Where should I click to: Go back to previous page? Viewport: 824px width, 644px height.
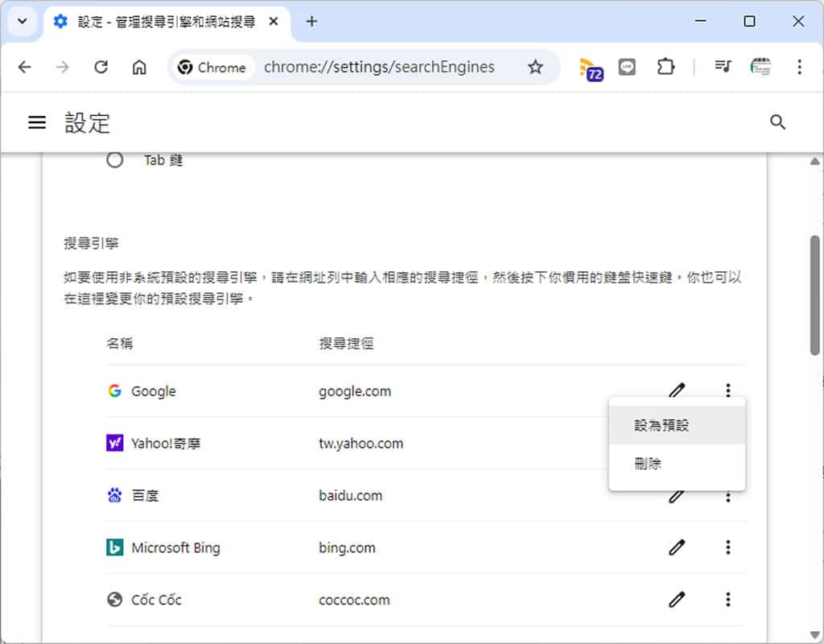(x=25, y=68)
